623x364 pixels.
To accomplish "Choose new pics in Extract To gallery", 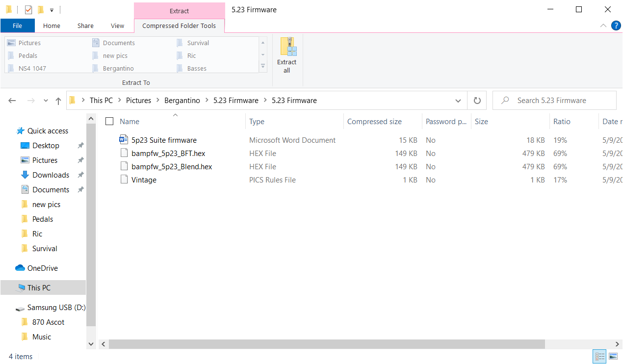I will tap(115, 55).
